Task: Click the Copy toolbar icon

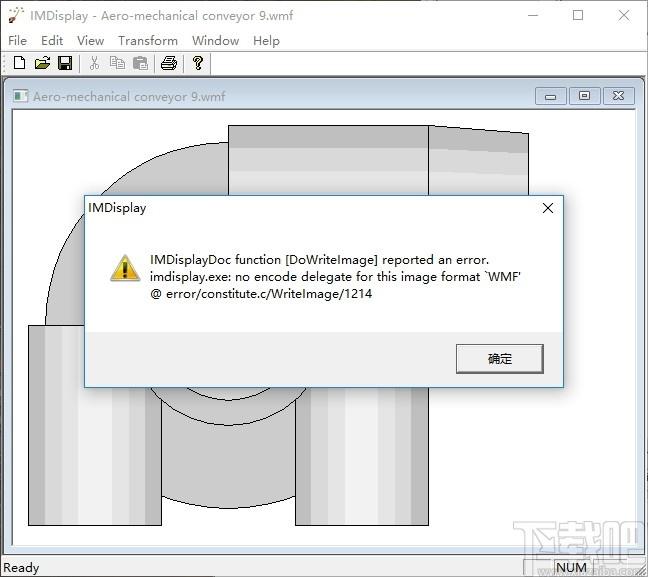Action: coord(117,63)
